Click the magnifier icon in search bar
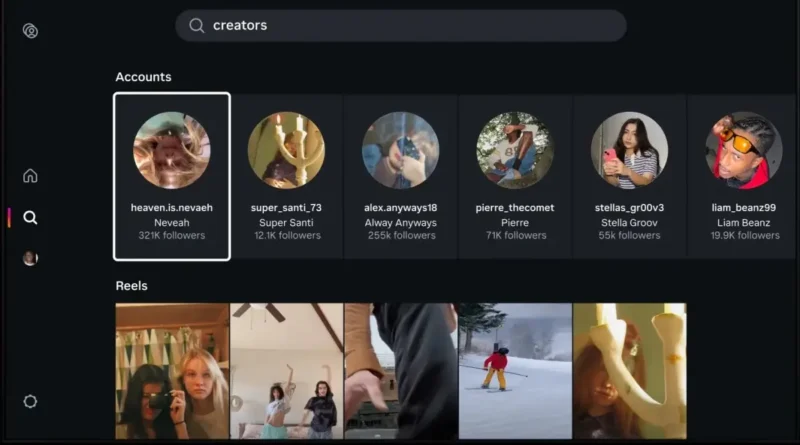800x445 pixels. 197,26
